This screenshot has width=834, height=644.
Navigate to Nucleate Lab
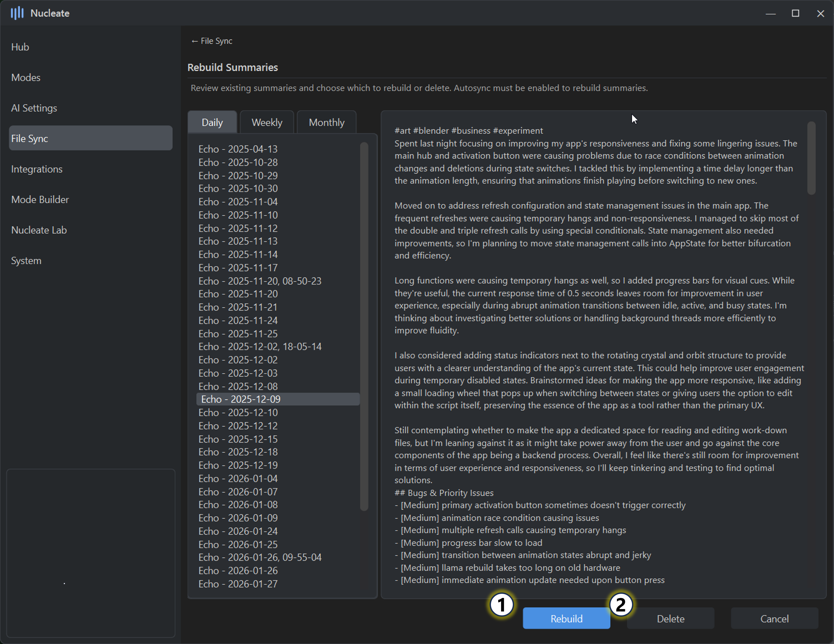click(x=39, y=230)
